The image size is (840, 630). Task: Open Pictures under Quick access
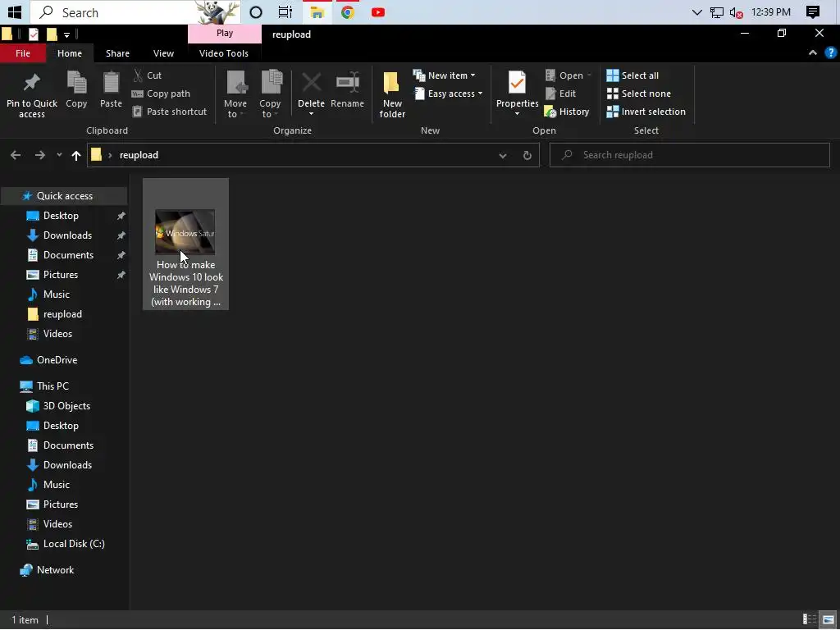[x=61, y=275]
